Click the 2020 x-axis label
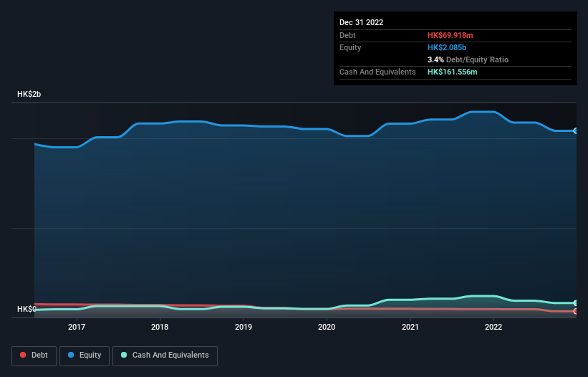Image resolution: width=588 pixels, height=377 pixels. pyautogui.click(x=327, y=327)
